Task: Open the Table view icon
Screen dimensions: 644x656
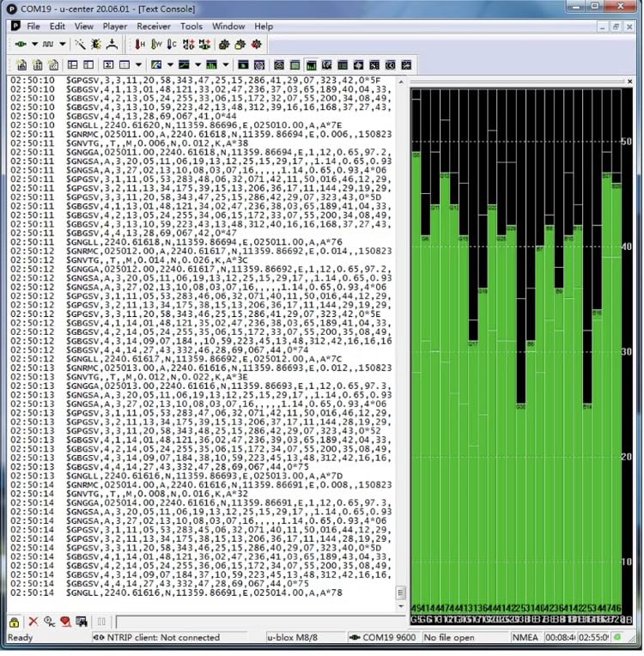Action: click(x=125, y=65)
